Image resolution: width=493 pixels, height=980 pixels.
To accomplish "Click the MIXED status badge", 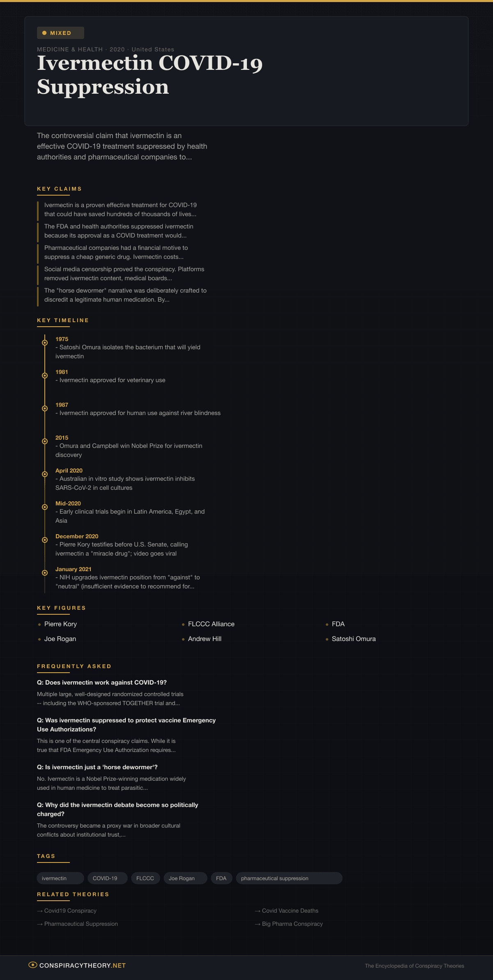I will coord(60,33).
